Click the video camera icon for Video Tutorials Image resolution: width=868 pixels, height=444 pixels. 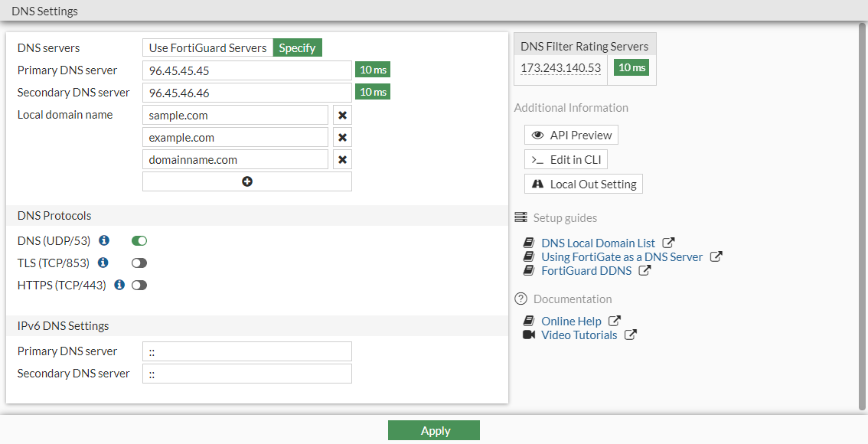coord(528,335)
